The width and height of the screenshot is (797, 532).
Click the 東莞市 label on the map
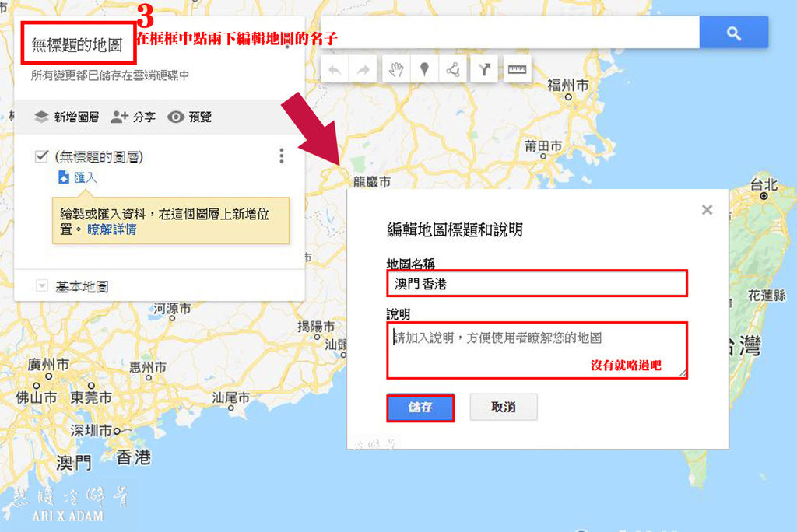[91, 397]
